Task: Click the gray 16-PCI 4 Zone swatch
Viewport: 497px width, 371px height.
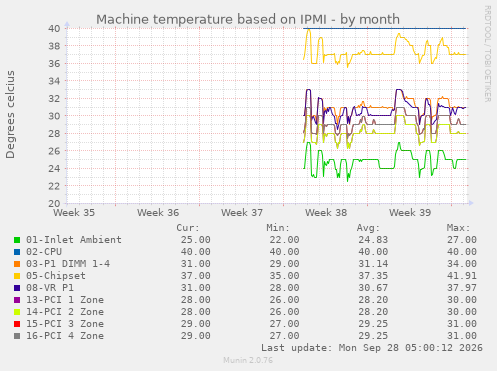Action: tap(17, 336)
